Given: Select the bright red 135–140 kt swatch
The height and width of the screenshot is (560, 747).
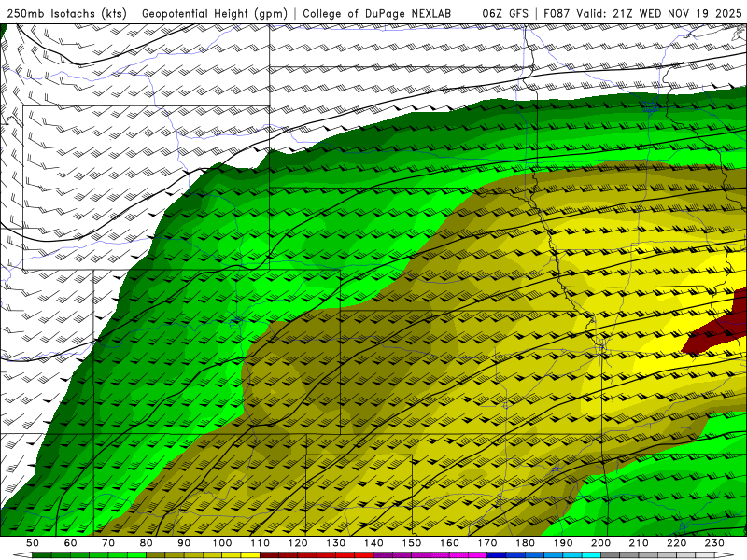Looking at the screenshot, I should tap(364, 555).
